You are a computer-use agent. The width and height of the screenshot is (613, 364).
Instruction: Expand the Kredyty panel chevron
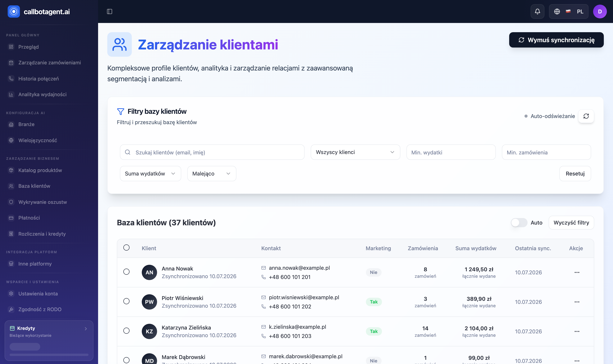[x=86, y=329]
